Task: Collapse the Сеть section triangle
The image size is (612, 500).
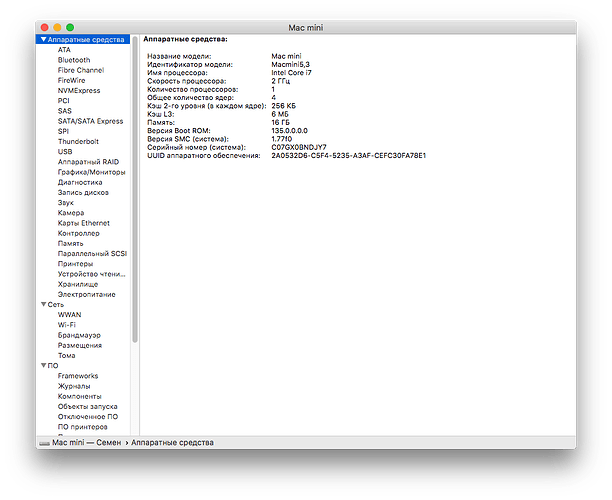Action: [x=44, y=304]
